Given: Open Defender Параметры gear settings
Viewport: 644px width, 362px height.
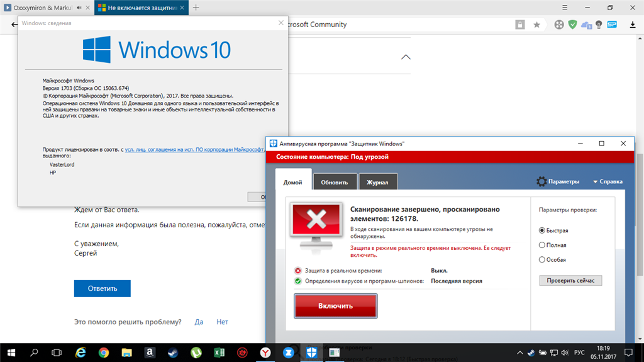Looking at the screenshot, I should (558, 181).
